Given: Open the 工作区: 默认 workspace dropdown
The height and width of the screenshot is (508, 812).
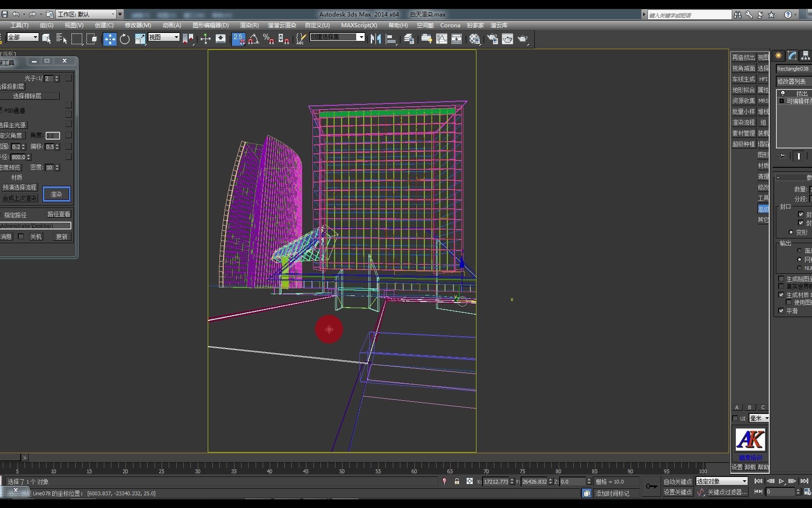Looking at the screenshot, I should click(x=86, y=14).
